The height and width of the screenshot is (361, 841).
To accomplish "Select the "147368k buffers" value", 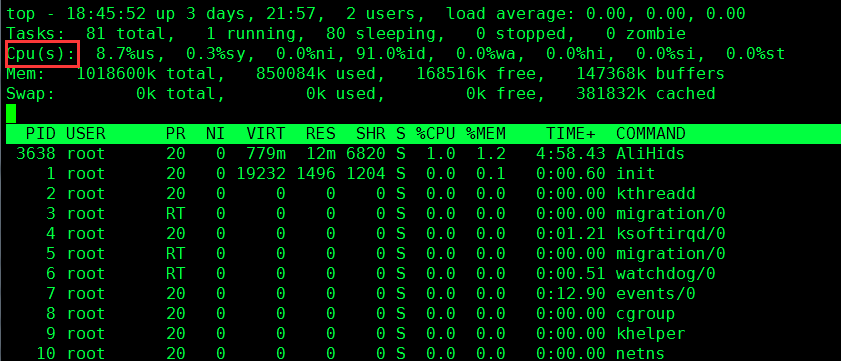I will (651, 73).
